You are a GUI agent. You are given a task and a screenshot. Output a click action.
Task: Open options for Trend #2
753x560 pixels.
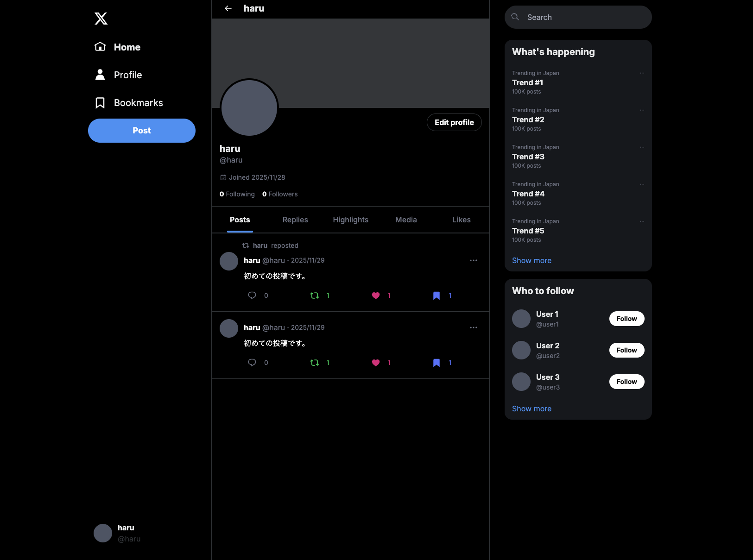click(x=642, y=110)
